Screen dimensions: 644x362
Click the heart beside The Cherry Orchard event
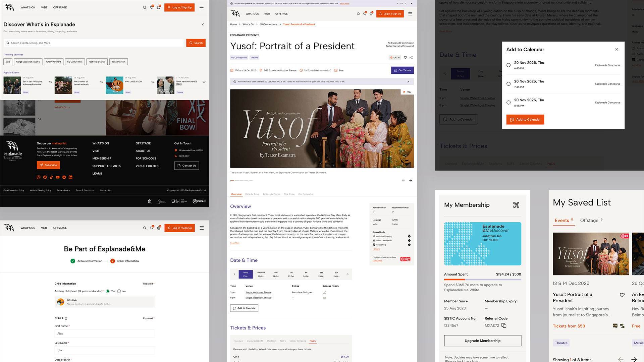pyautogui.click(x=204, y=82)
